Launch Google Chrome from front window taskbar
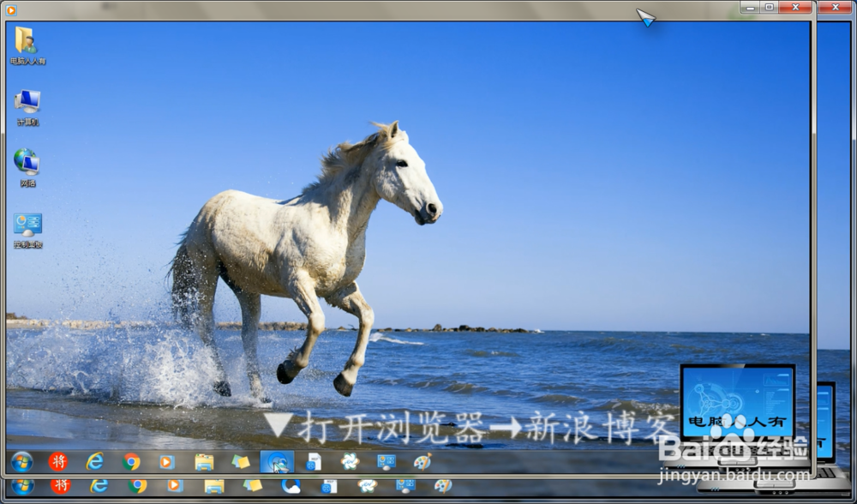Image resolution: width=857 pixels, height=504 pixels. coord(131,463)
